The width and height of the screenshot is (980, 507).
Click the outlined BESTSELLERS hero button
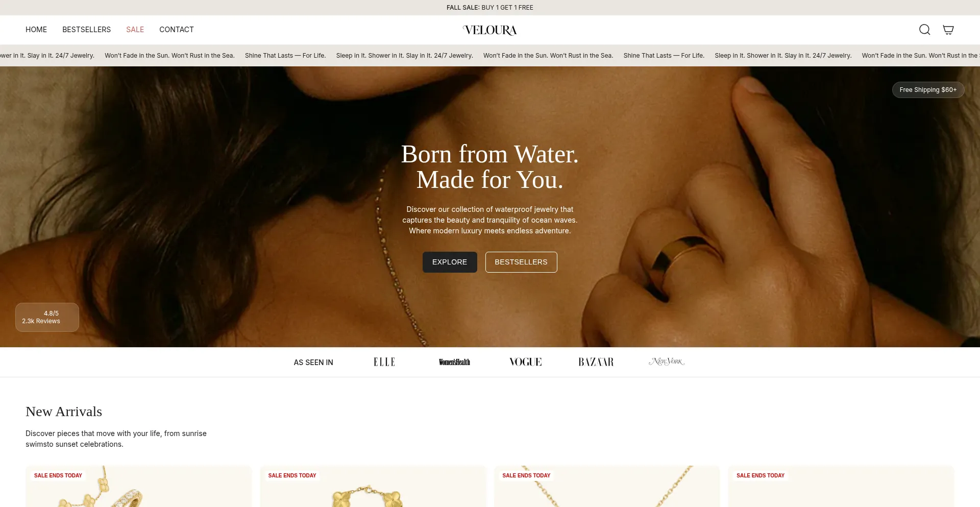521,262
